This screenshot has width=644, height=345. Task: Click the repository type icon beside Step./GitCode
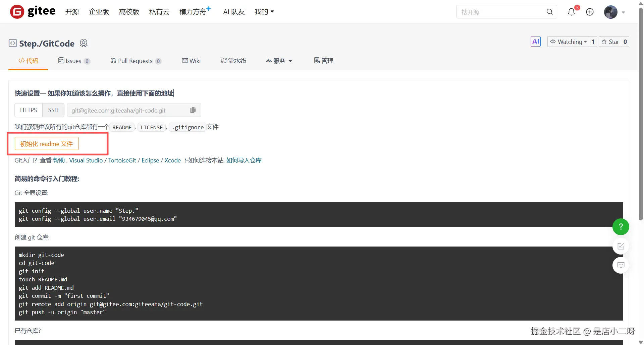click(x=12, y=43)
